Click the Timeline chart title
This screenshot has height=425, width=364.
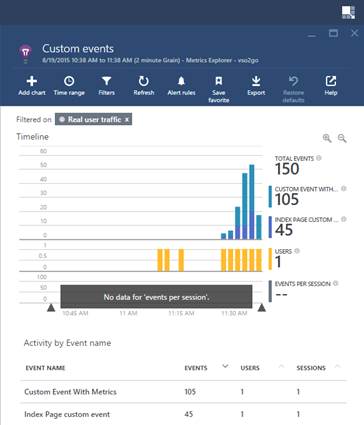click(33, 137)
